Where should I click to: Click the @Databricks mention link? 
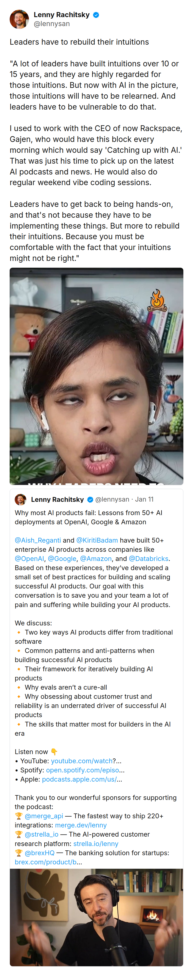coord(149,559)
